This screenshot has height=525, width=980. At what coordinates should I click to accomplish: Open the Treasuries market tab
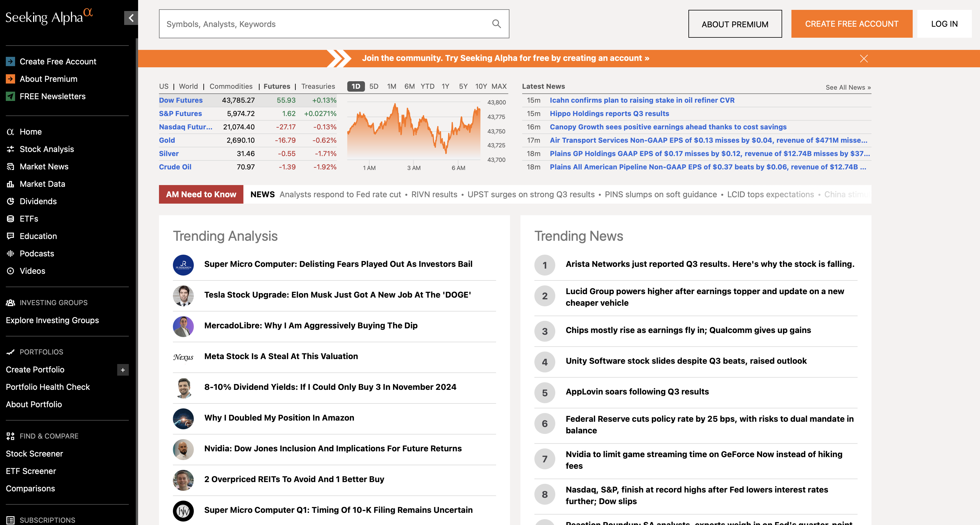point(318,86)
